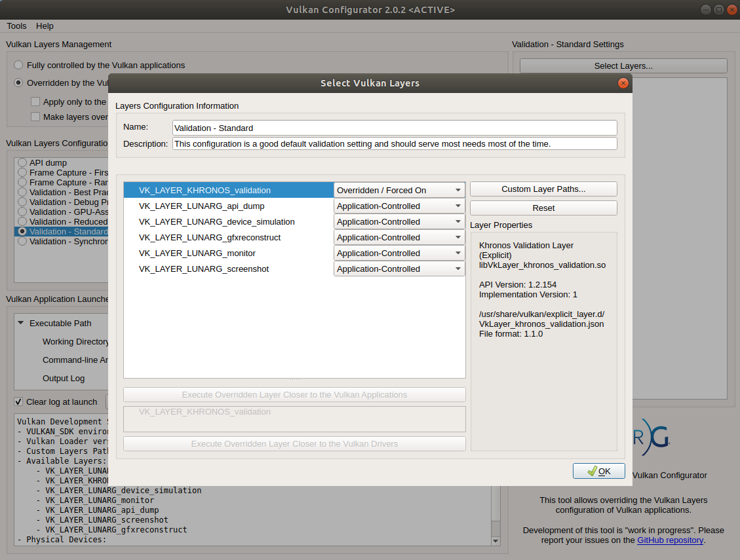This screenshot has height=560, width=740.
Task: Select VK_LAYER_LUNARG_monitor layer row
Action: click(x=197, y=253)
